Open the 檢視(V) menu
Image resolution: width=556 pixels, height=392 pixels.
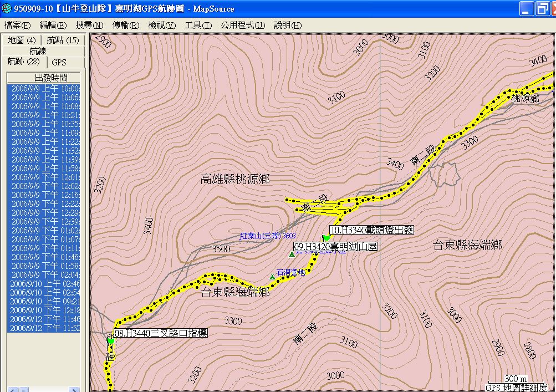click(x=162, y=25)
